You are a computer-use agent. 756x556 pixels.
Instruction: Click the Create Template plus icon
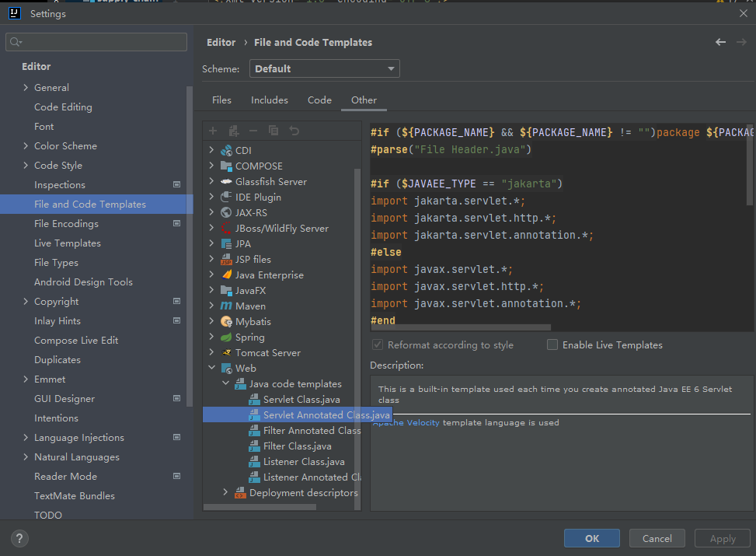point(213,131)
